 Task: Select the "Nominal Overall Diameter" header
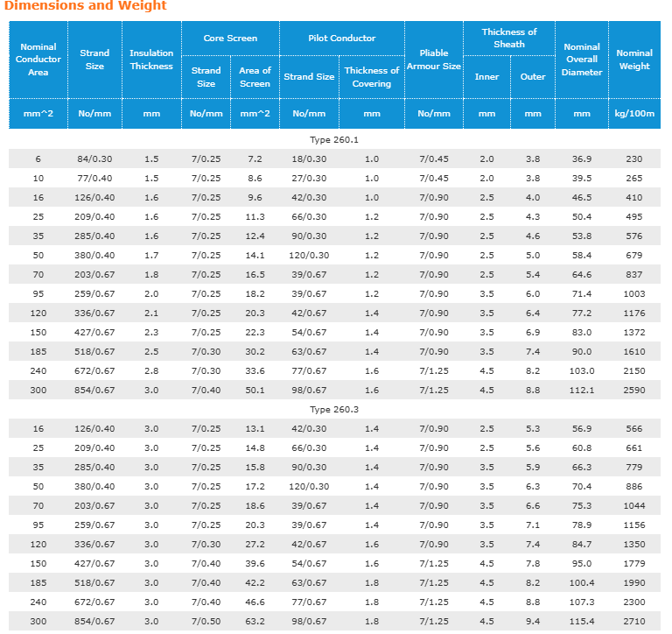(582, 60)
